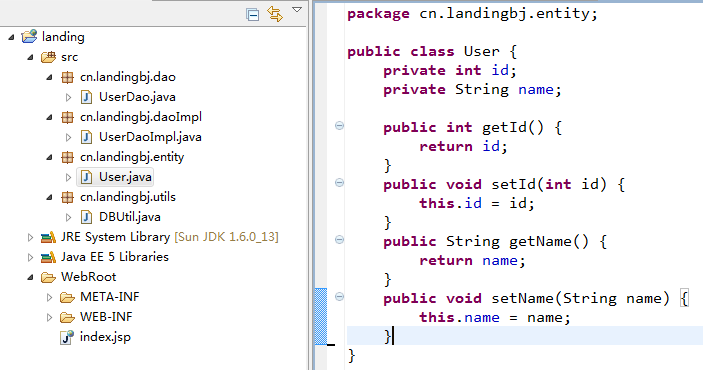
Task: Click the package cn.landingbj.entity declaration line
Action: click(x=473, y=14)
